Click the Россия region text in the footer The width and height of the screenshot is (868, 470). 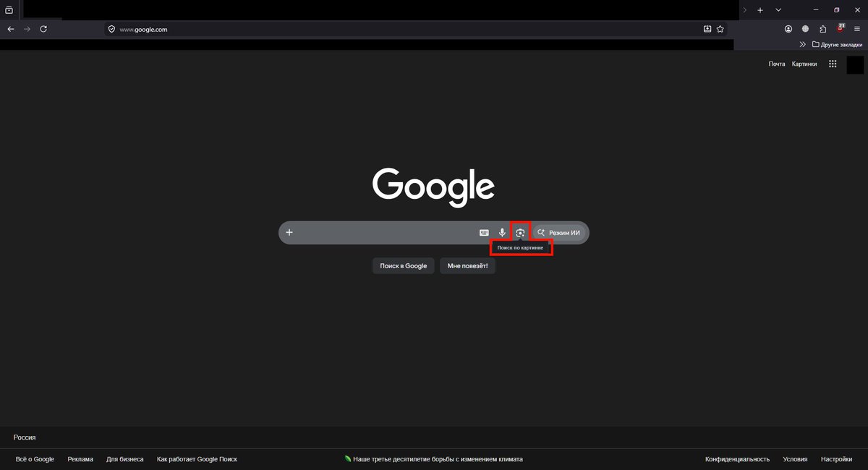tap(25, 437)
